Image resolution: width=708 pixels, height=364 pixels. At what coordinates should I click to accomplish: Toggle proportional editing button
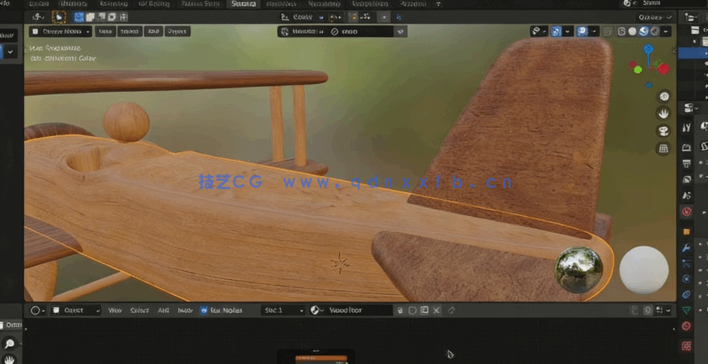pyautogui.click(x=384, y=17)
